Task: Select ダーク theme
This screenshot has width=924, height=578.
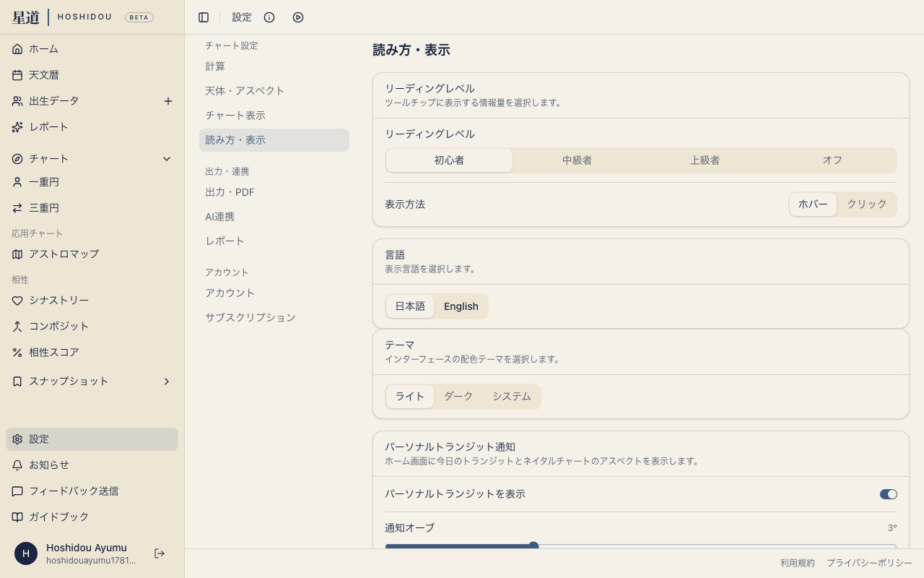Action: (x=458, y=397)
